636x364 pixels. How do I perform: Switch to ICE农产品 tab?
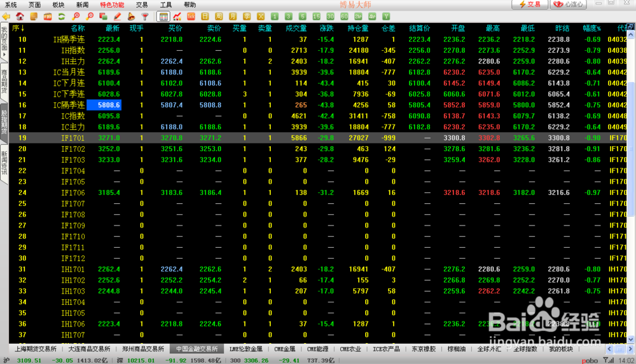387,349
